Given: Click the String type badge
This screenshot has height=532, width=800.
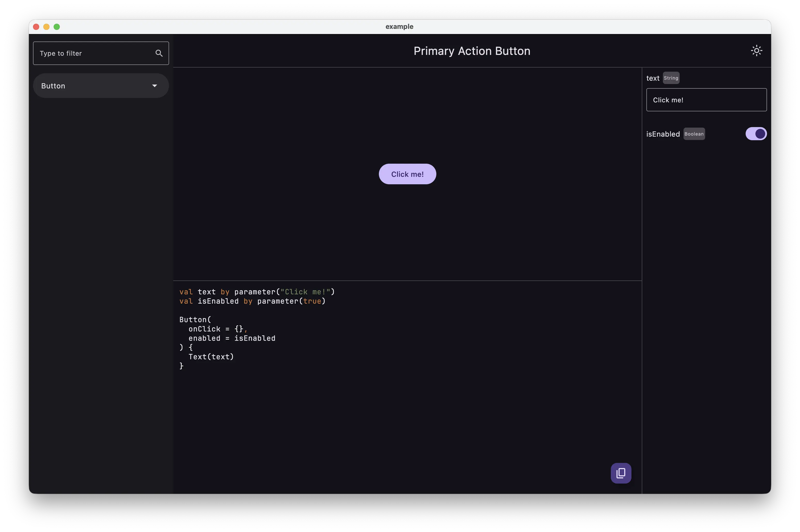Looking at the screenshot, I should 671,78.
